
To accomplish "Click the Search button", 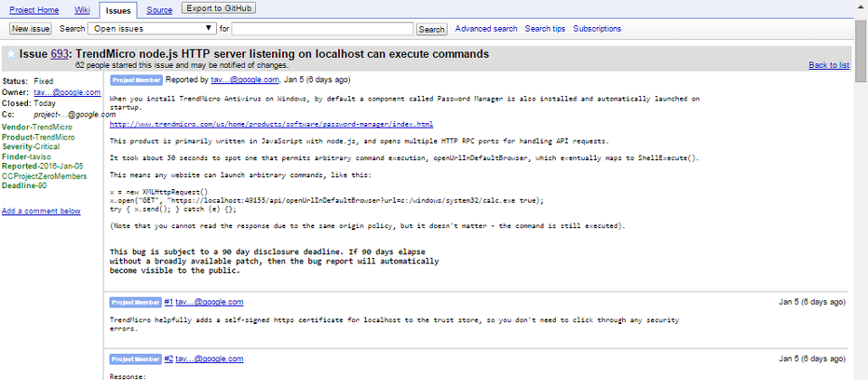I will click(431, 29).
